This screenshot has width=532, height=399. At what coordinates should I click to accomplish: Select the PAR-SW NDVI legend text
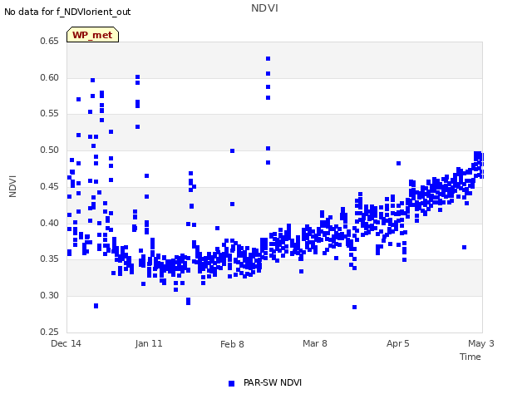coord(273,382)
